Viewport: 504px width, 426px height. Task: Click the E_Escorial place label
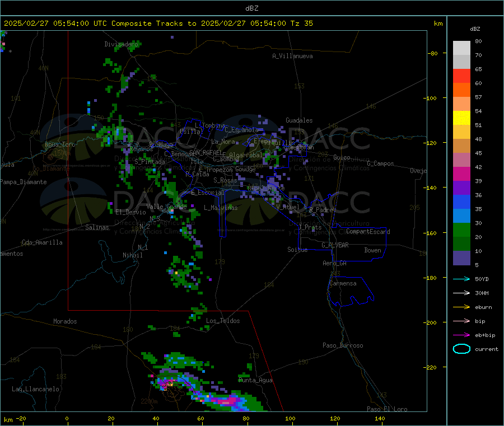click(x=207, y=193)
